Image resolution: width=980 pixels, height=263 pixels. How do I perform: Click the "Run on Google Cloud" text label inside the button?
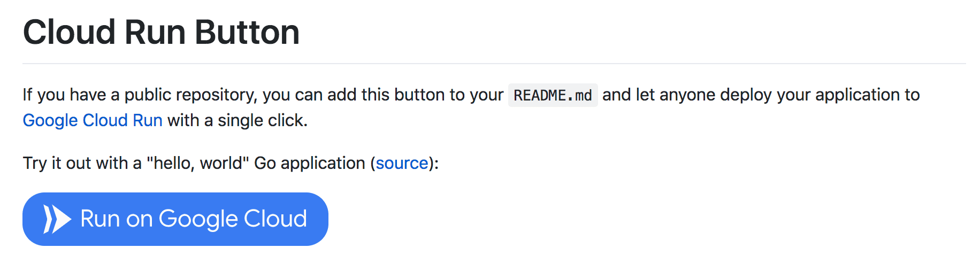click(194, 219)
